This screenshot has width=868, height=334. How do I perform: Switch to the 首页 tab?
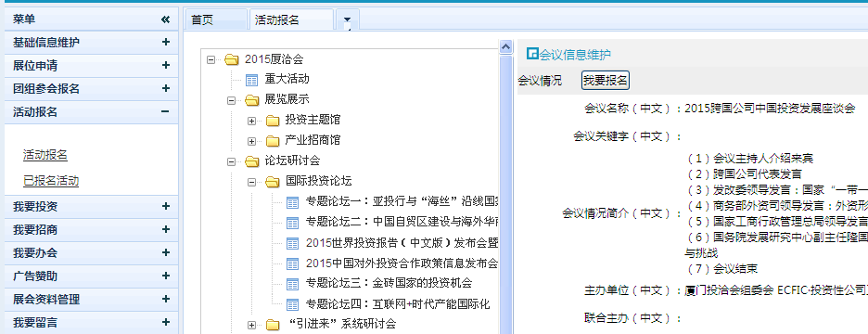pyautogui.click(x=215, y=19)
